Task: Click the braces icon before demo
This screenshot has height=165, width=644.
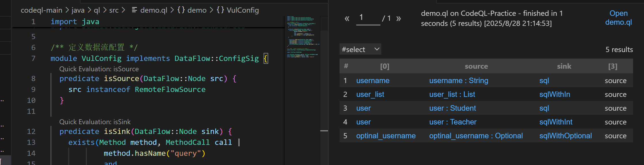Action: tap(181, 10)
